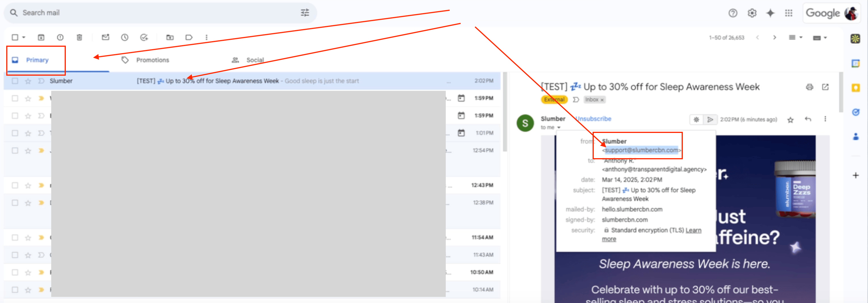Select the Slumber email checkbox
Screen dimensions: 868x303
15,81
